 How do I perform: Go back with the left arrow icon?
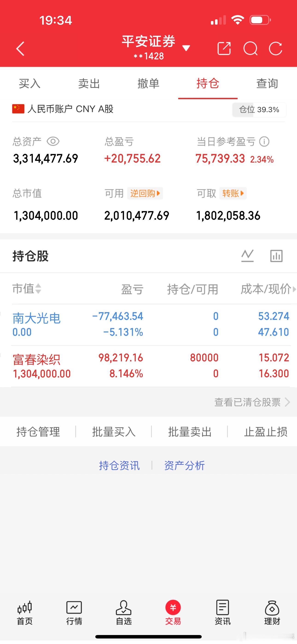[x=20, y=49]
